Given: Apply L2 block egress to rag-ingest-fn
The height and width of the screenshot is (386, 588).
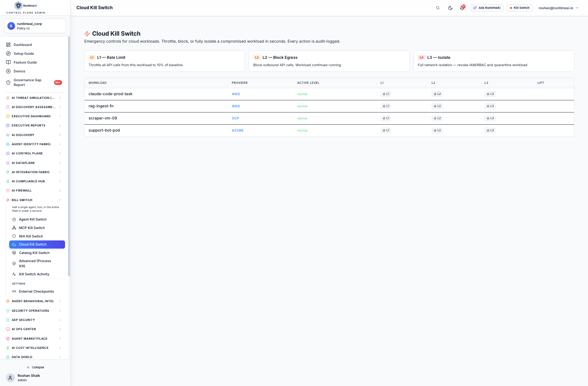Looking at the screenshot, I should click(437, 106).
